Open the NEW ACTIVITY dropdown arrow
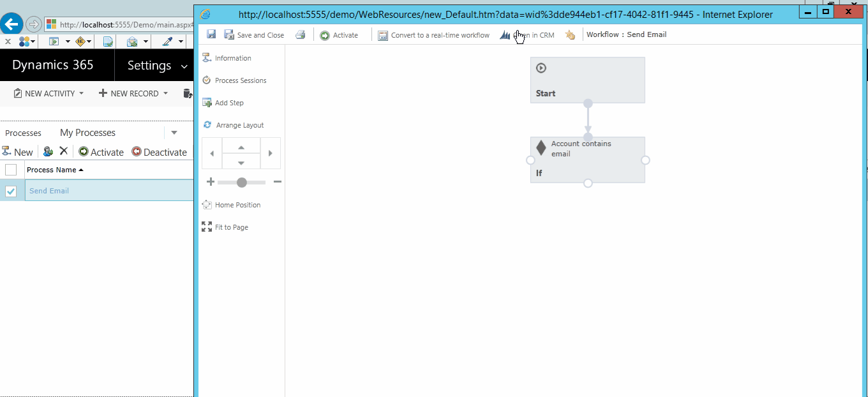This screenshot has height=397, width=868. click(81, 94)
